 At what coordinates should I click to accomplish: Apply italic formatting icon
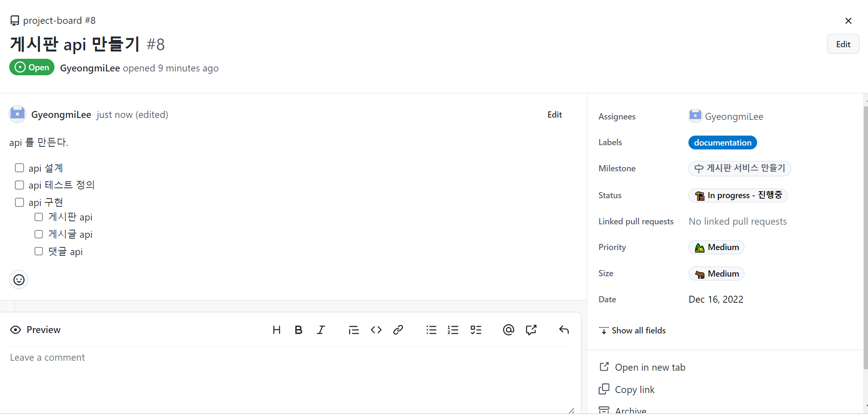click(321, 330)
